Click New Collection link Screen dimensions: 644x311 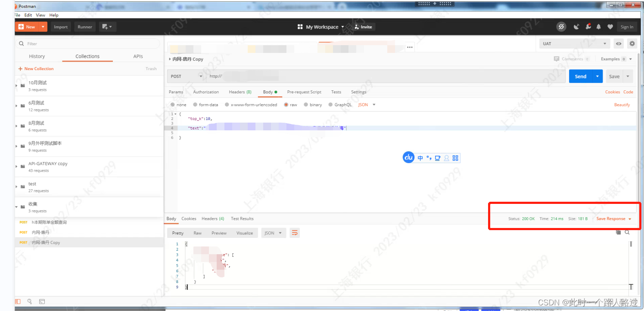(x=36, y=69)
